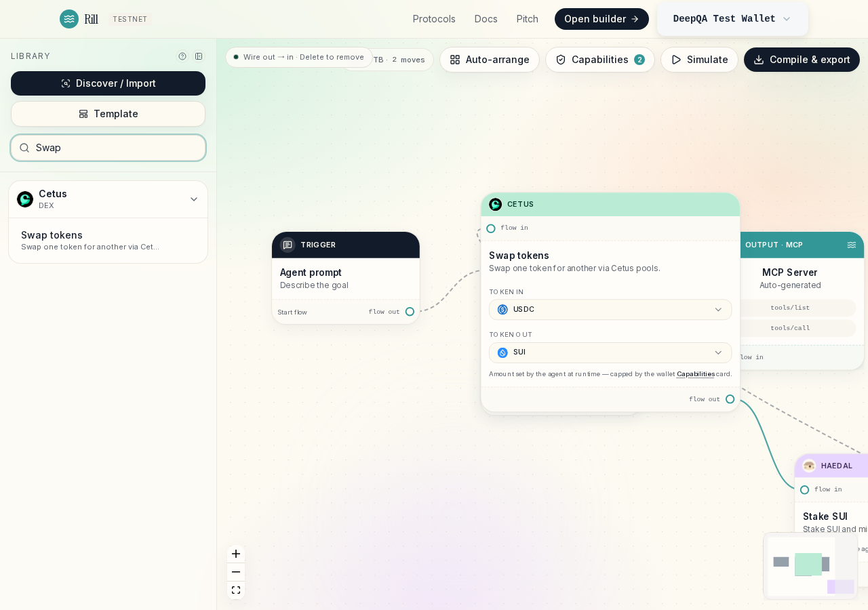Open the Token Out SUI dropdown

pos(610,352)
